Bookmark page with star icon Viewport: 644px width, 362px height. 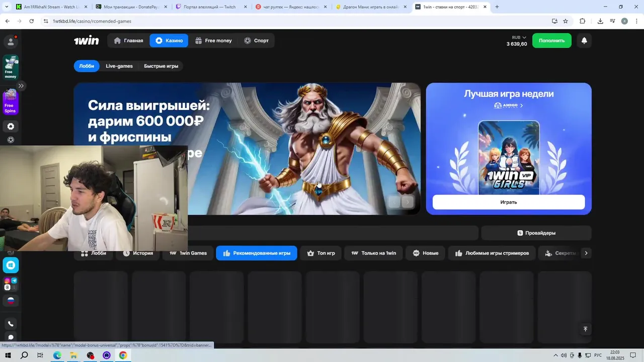(x=566, y=21)
